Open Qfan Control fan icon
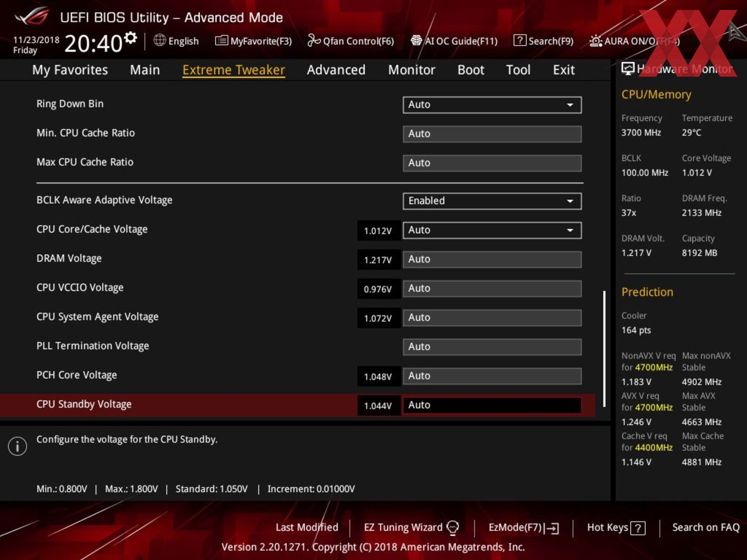 [314, 40]
